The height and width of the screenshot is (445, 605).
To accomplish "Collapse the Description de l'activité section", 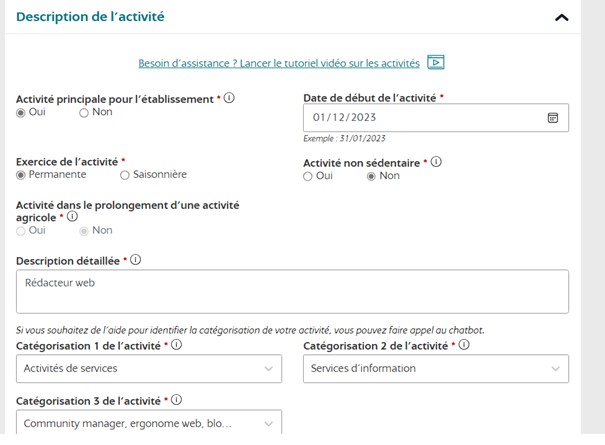I will coord(561,18).
